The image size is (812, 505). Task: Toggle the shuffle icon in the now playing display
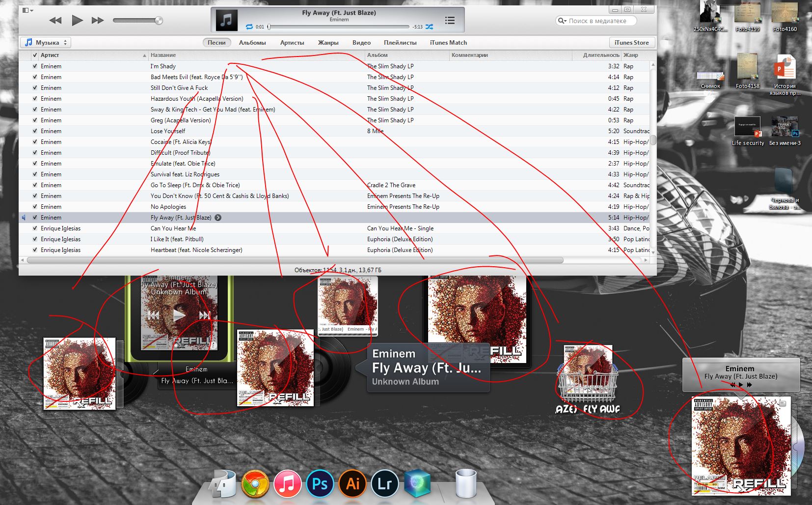pyautogui.click(x=430, y=27)
